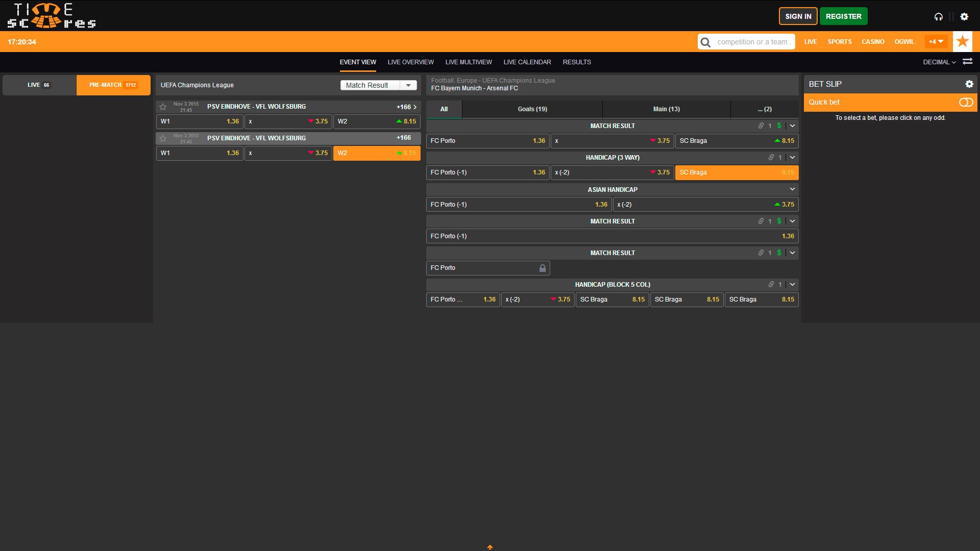Open the Results tab
The width and height of the screenshot is (980, 551).
[577, 62]
